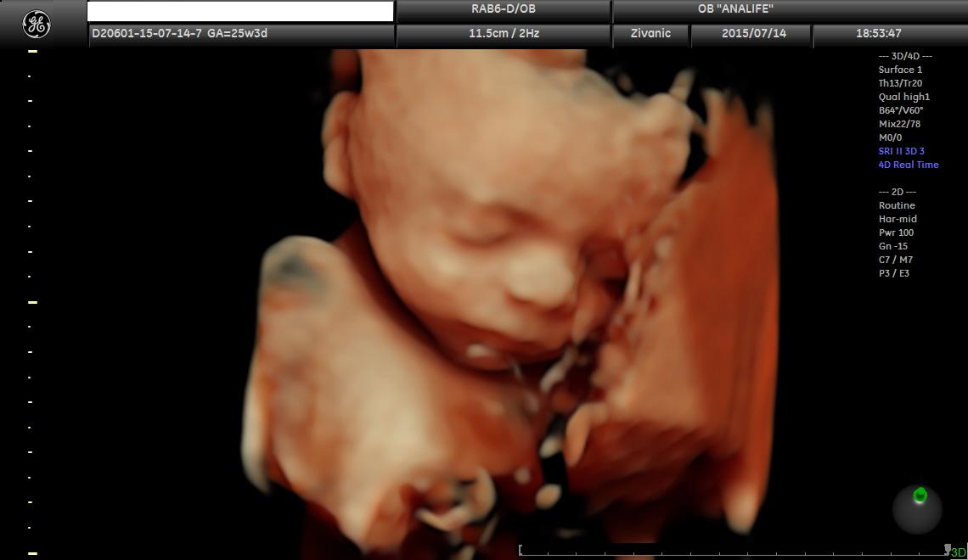This screenshot has height=560, width=968.
Task: Click the exam ID D20601-15-07-14-7 GA=25w3d
Action: coord(180,33)
